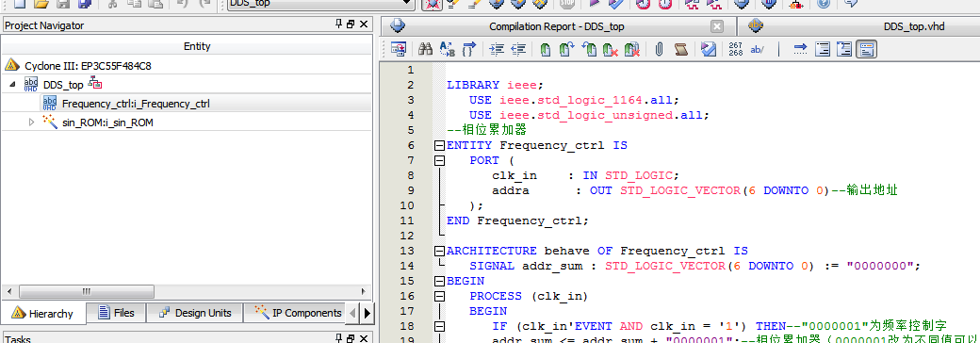Click the decrease indent icon
Screen dimensions: 980x343
click(x=518, y=49)
